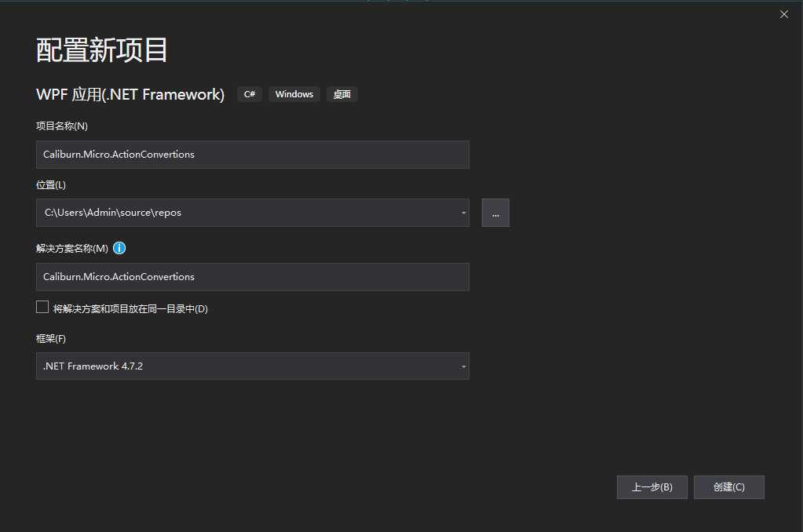Click the browse location ellipsis button
Viewport: 803px width, 532px height.
pyautogui.click(x=495, y=213)
